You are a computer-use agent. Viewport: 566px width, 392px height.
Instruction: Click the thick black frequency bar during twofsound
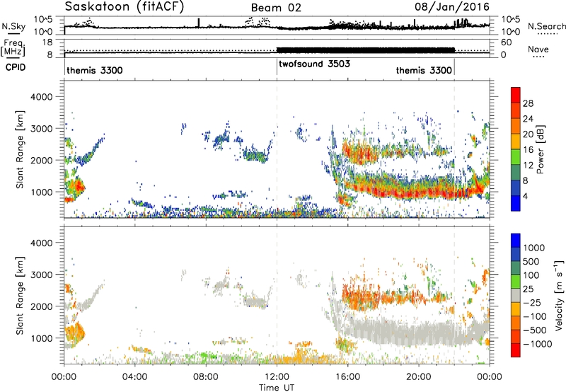tap(366, 50)
